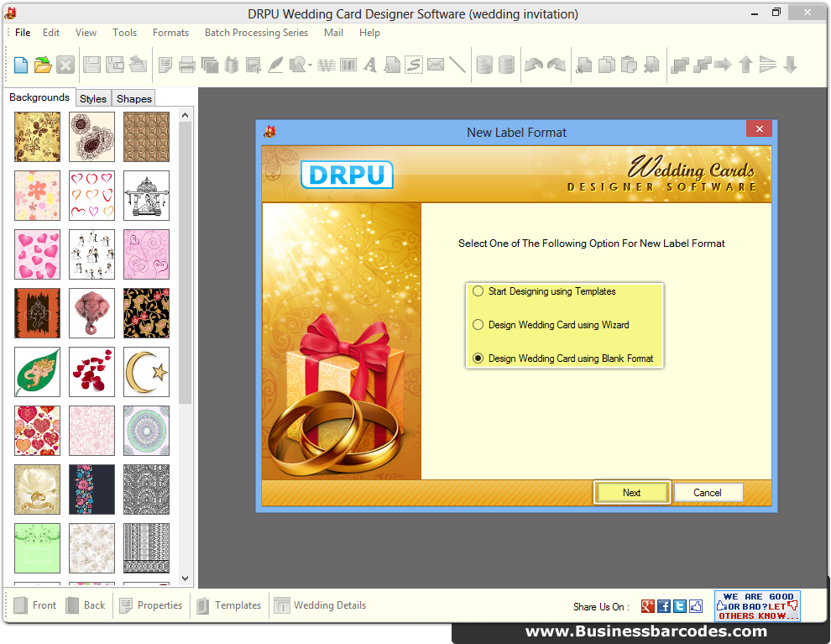The height and width of the screenshot is (644, 831).
Task: Share on Google Plus icon
Action: coord(648,606)
